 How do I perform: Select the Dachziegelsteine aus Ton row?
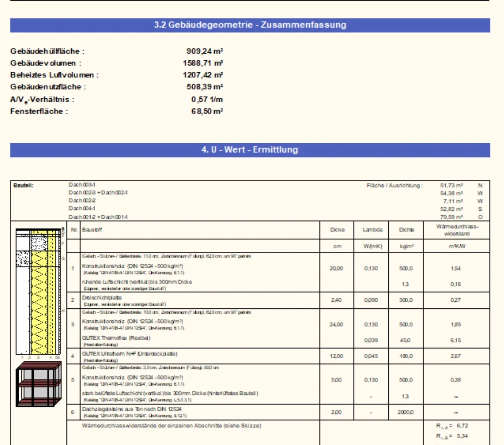pyautogui.click(x=278, y=412)
